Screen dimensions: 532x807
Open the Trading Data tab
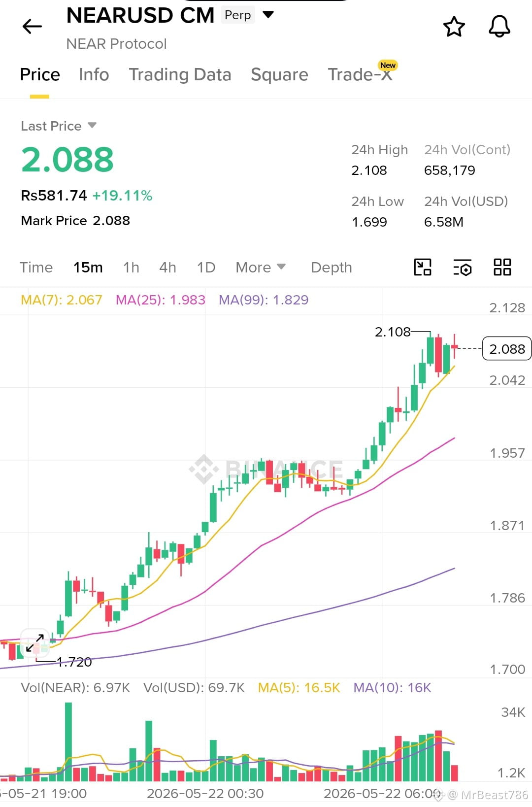click(x=180, y=74)
